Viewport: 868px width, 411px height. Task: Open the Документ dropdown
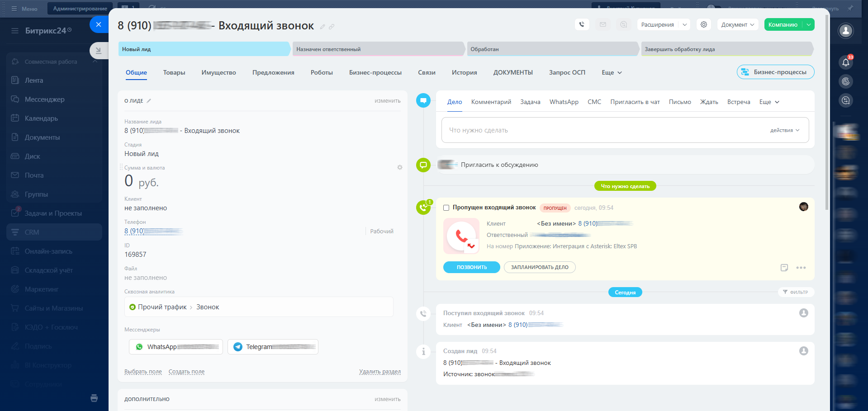coord(737,25)
